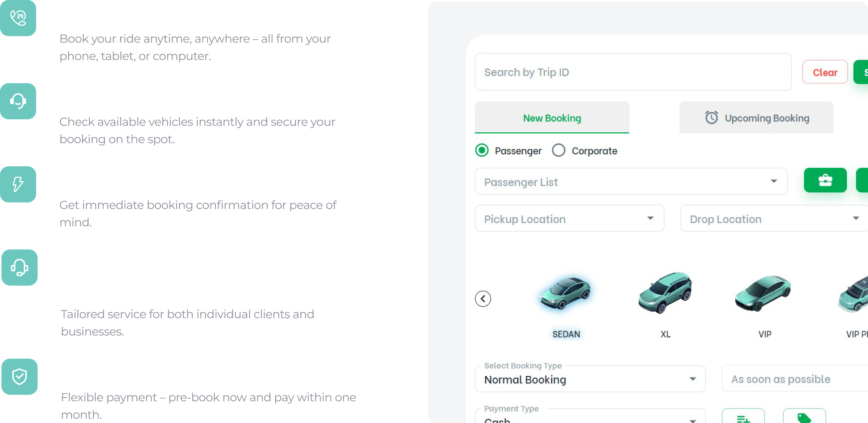Click the Dedicated Support headset icon
This screenshot has width=868, height=423.
20,268
